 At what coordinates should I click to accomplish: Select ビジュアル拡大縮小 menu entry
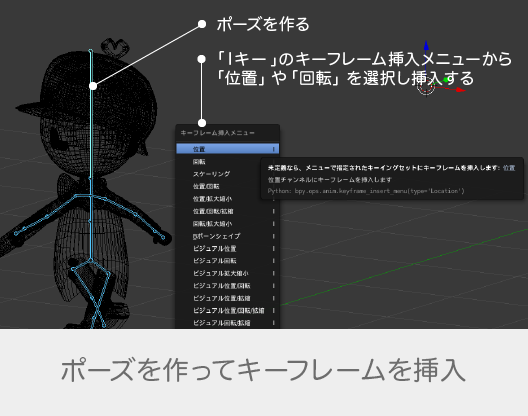[228, 274]
